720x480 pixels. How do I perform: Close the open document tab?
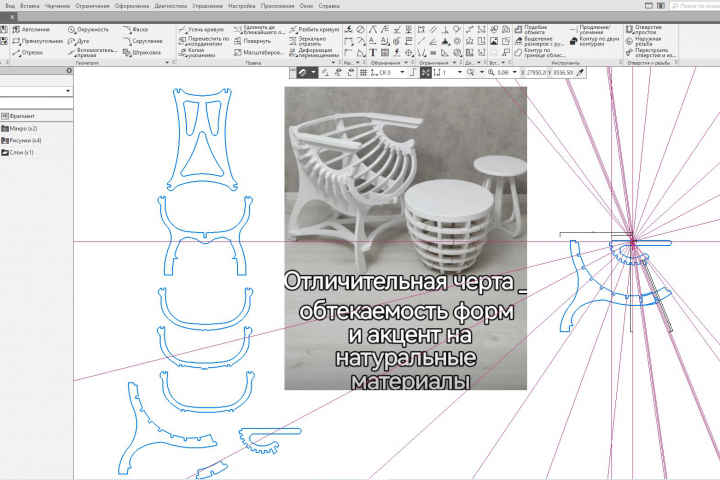pyautogui.click(x=12, y=17)
